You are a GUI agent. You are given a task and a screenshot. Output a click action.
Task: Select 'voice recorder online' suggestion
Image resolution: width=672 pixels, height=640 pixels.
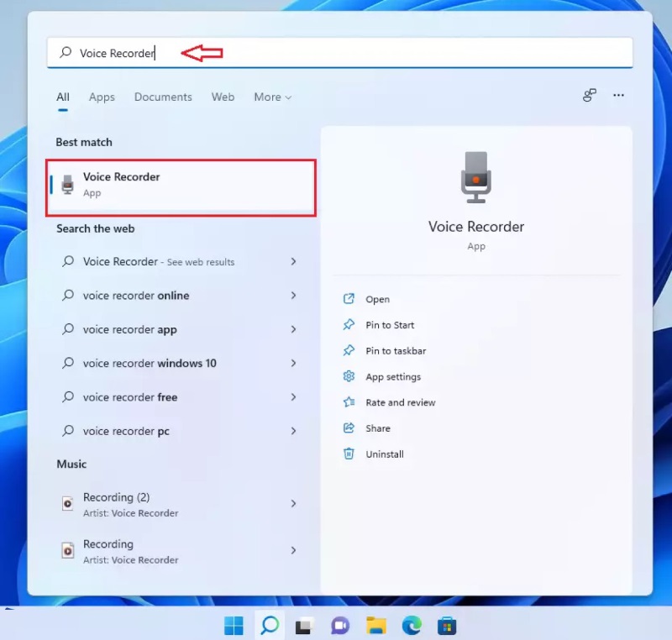[136, 296]
